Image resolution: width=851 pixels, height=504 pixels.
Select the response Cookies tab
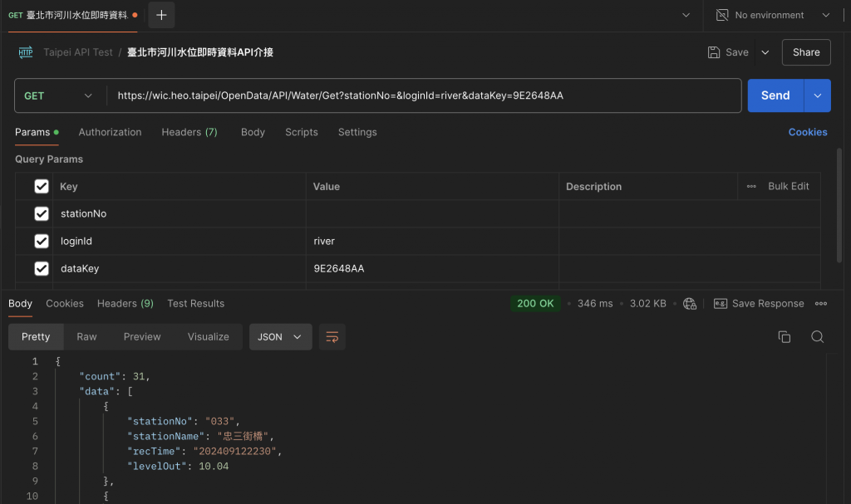click(x=65, y=303)
